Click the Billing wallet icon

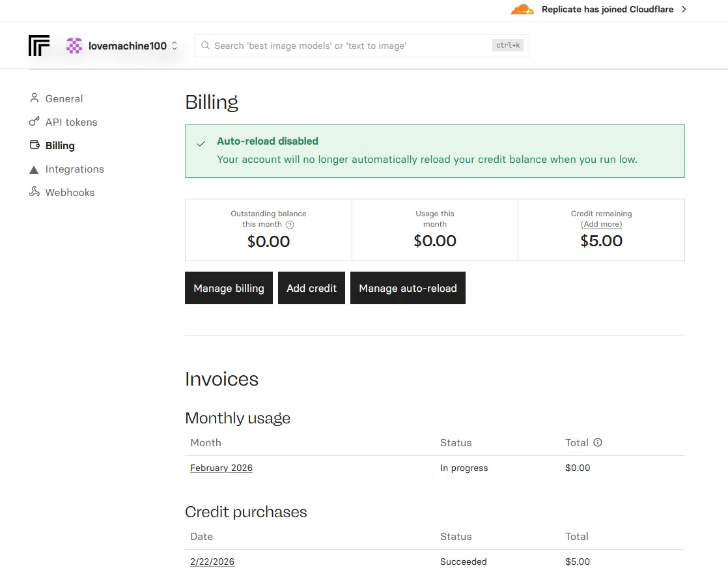click(x=35, y=145)
